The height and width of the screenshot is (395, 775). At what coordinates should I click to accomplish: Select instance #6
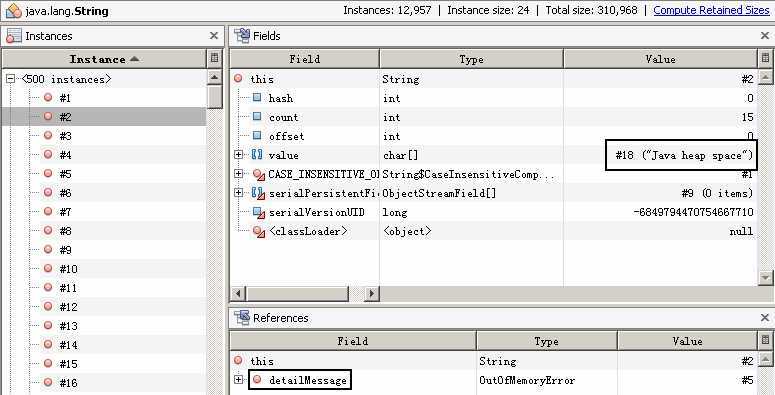tap(65, 192)
